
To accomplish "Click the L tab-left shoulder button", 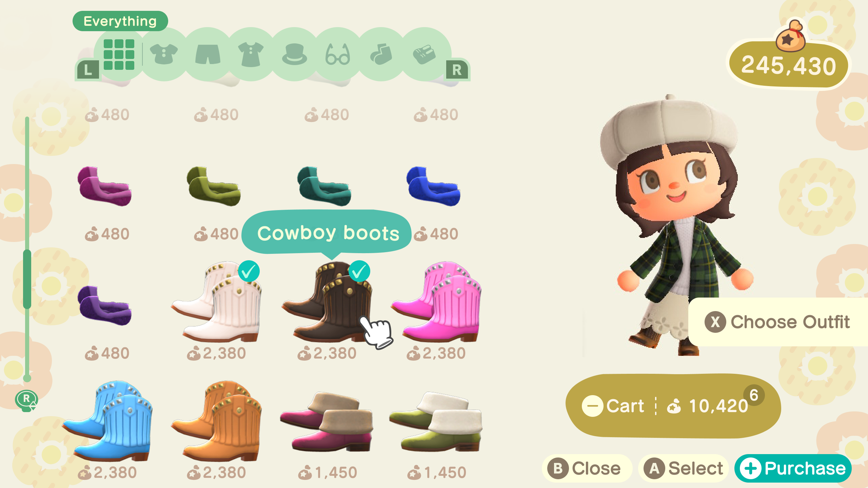I will coord(88,70).
